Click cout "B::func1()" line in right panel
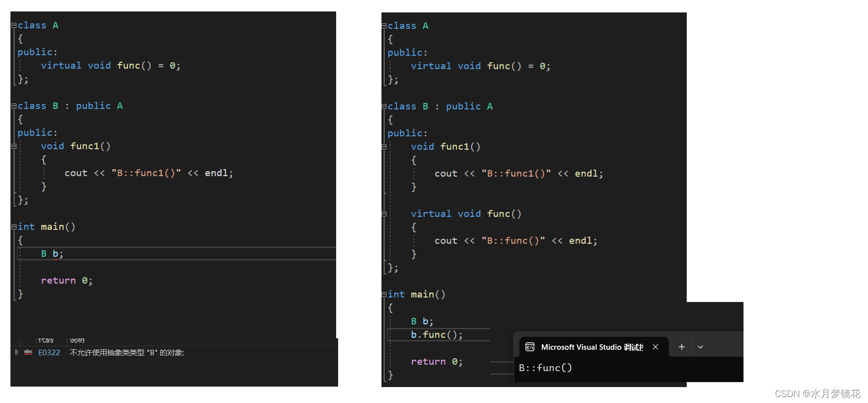The width and height of the screenshot is (868, 403). [x=519, y=174]
